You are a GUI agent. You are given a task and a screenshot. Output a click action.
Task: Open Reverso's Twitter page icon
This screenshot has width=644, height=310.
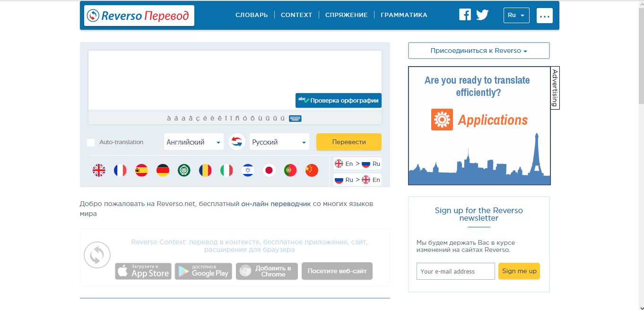[482, 15]
